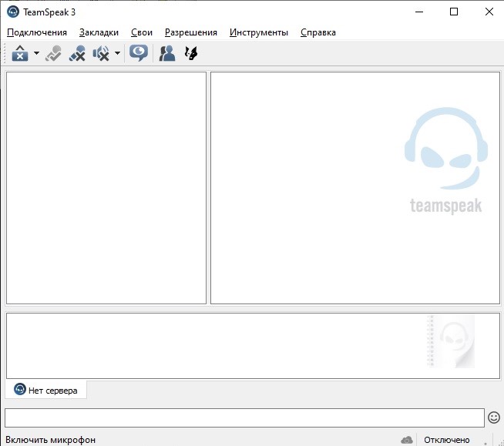504x446 pixels.
Task: Maximize the TeamSpeak 3 window
Action: pyautogui.click(x=454, y=12)
